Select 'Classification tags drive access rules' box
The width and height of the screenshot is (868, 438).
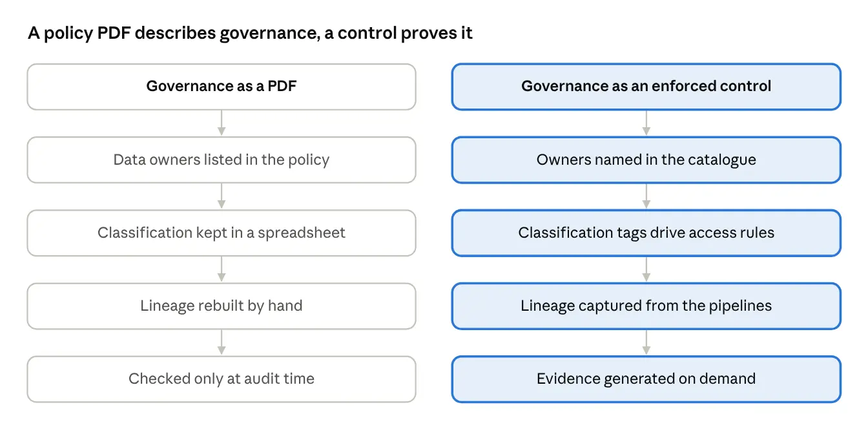coord(646,233)
